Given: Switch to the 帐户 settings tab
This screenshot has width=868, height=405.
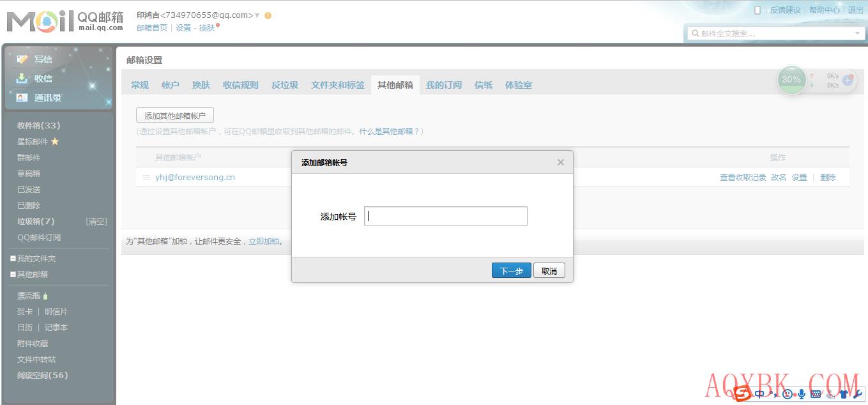Looking at the screenshot, I should (171, 85).
